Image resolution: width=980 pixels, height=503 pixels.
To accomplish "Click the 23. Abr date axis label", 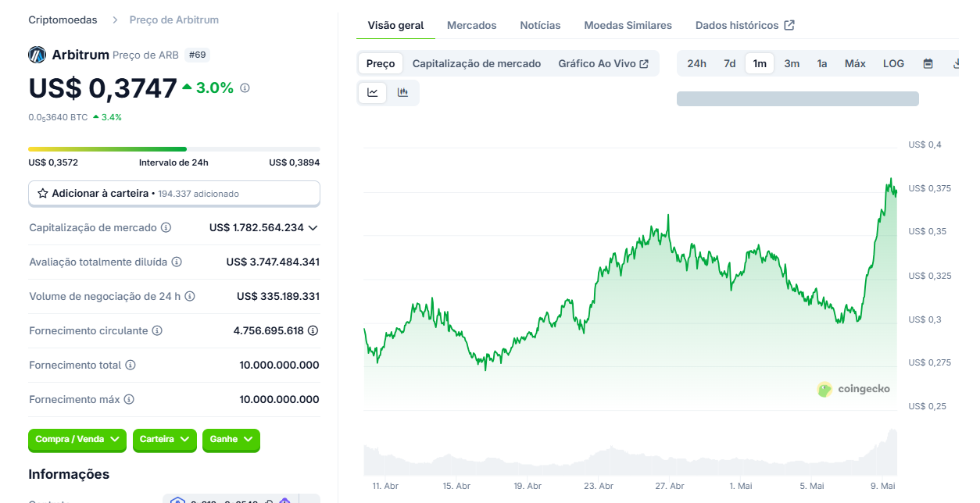I will [599, 486].
